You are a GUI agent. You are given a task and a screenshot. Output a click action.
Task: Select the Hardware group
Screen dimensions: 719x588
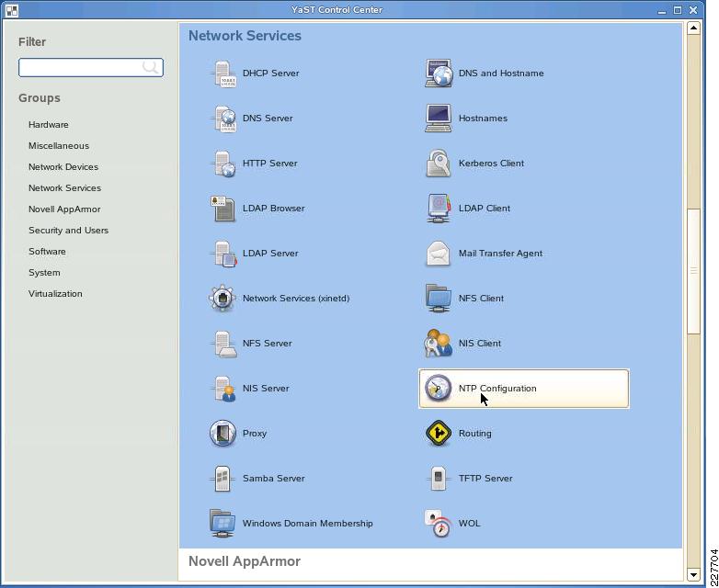pos(49,125)
